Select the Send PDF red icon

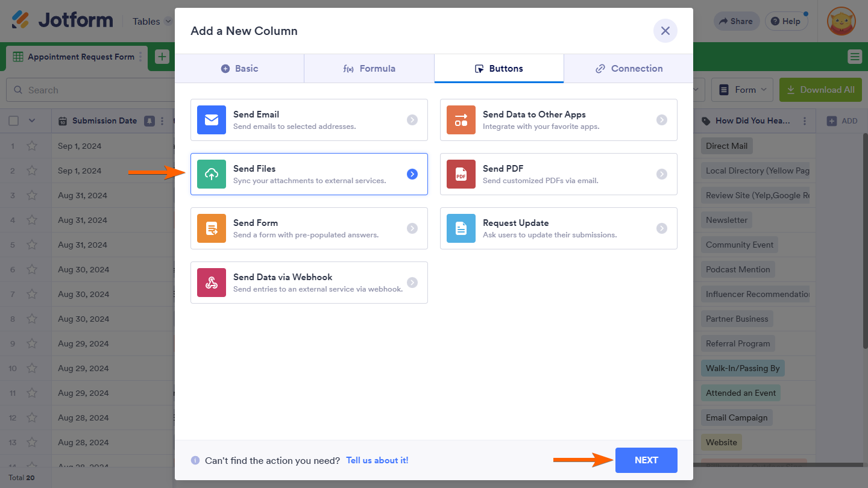click(x=461, y=174)
